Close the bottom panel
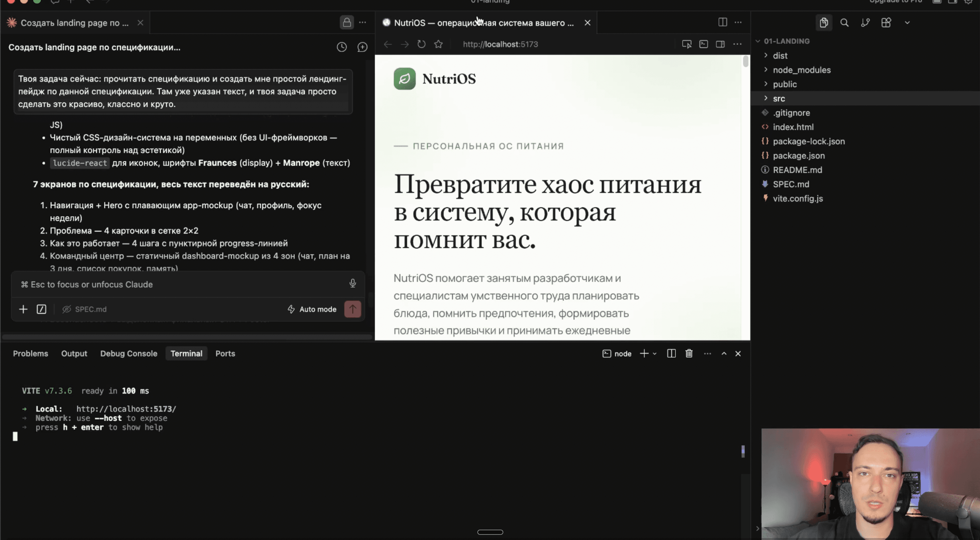980x540 pixels. [738, 354]
